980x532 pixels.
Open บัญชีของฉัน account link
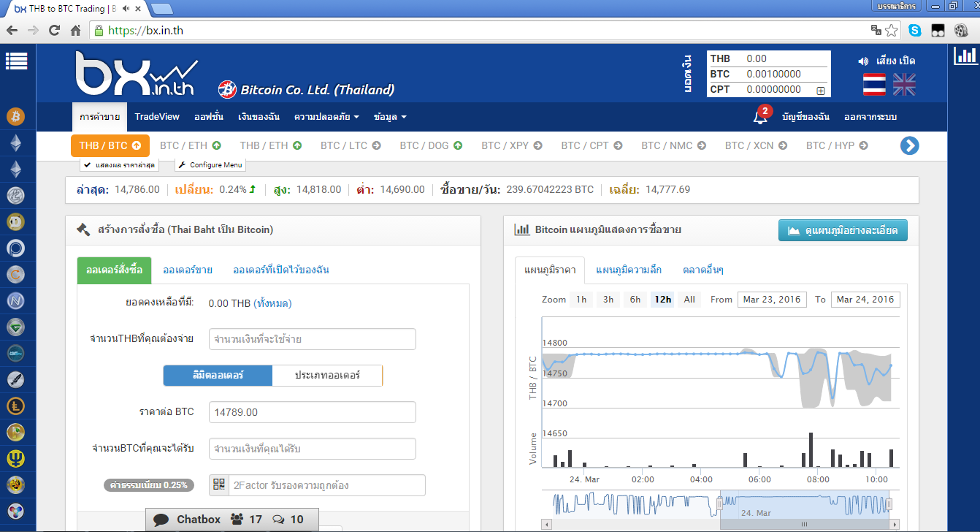click(805, 117)
